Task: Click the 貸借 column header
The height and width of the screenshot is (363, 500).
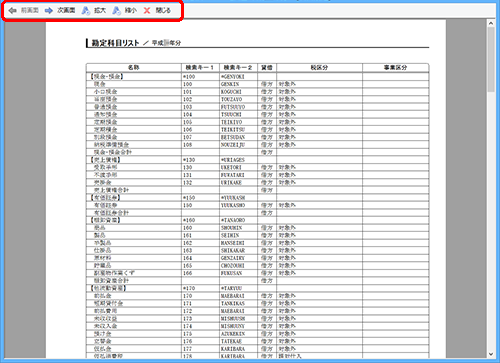Action: 267,68
